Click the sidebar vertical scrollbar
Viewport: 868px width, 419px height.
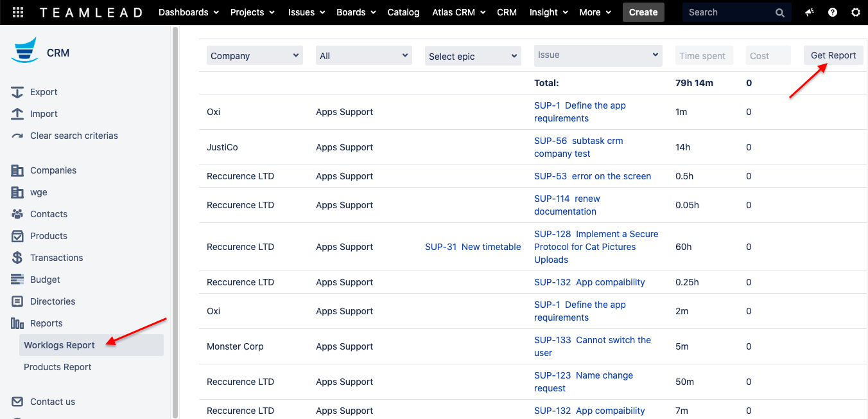[x=175, y=218]
